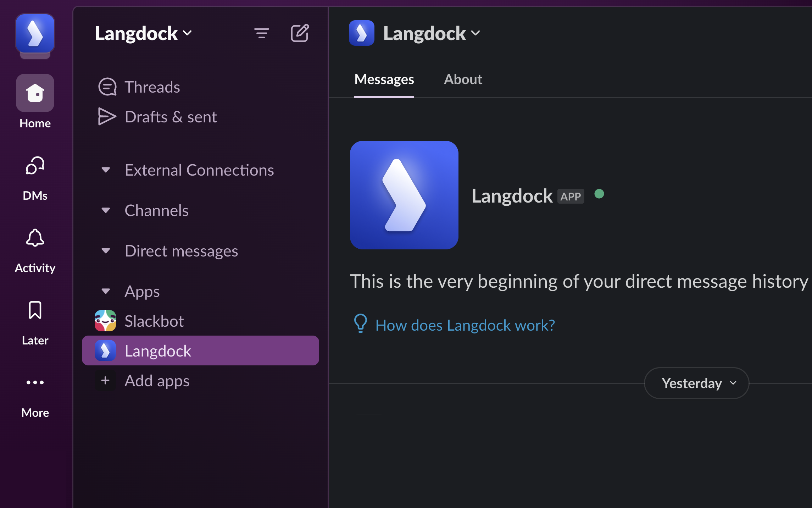Open the More options ellipsis
The image size is (812, 508).
(35, 382)
